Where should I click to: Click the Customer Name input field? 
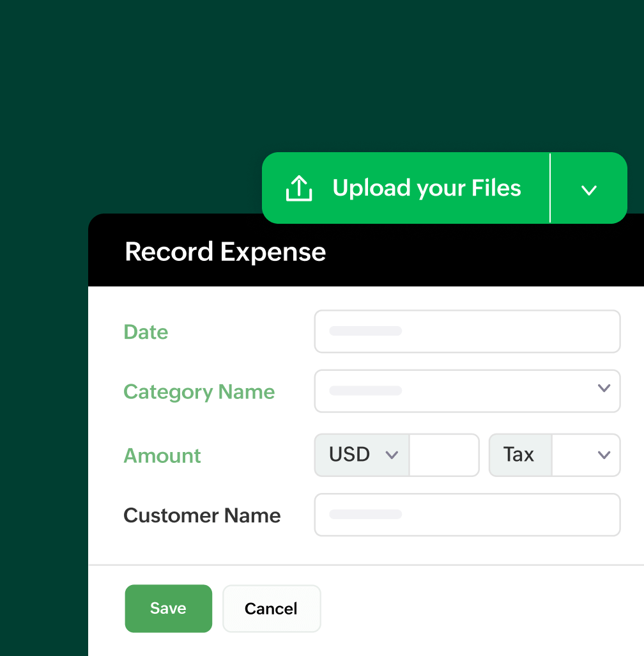[467, 515]
